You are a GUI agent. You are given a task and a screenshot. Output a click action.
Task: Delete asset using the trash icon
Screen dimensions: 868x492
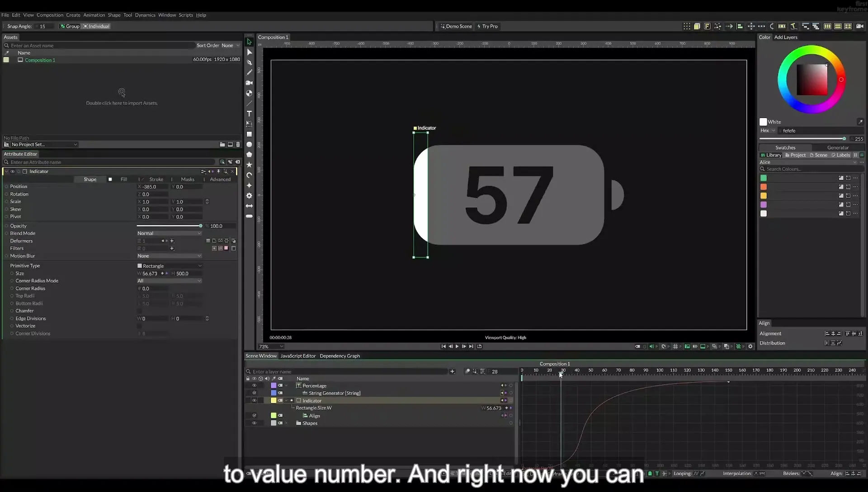pos(238,144)
